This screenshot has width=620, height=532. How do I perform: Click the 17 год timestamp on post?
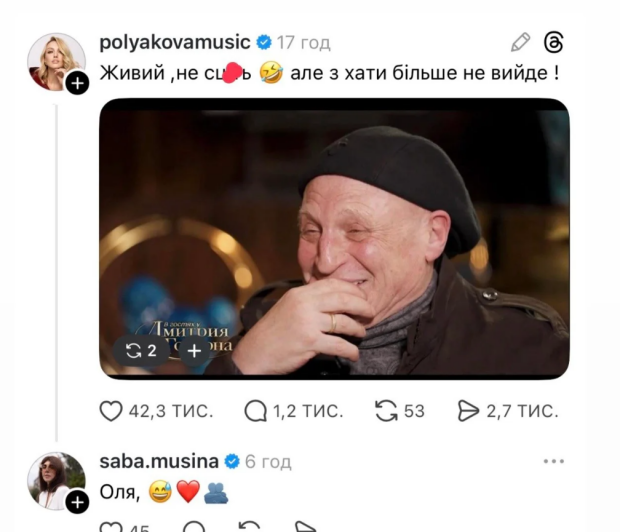[x=303, y=43]
